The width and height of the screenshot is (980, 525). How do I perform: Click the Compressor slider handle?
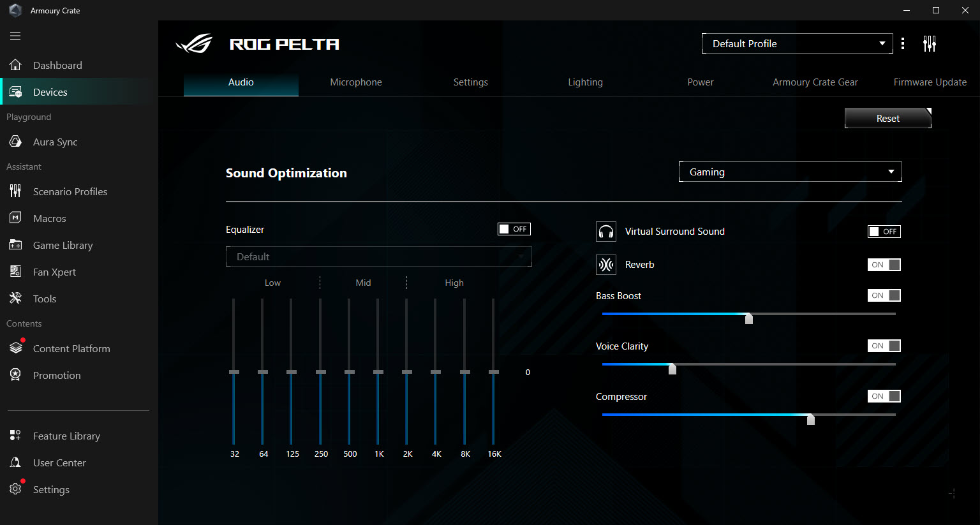tap(811, 418)
